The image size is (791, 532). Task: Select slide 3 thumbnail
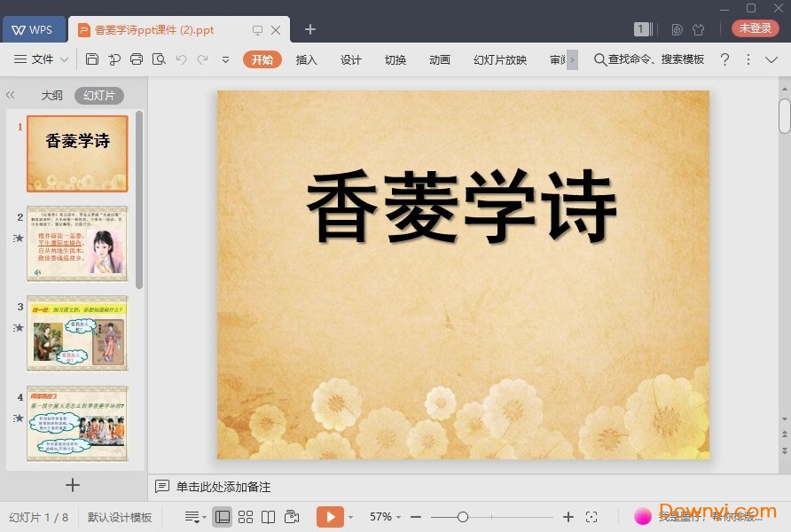tap(77, 334)
